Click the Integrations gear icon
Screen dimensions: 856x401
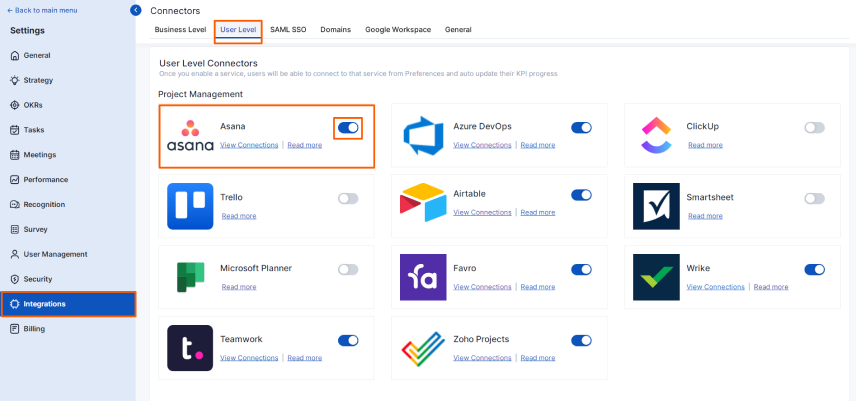click(15, 304)
